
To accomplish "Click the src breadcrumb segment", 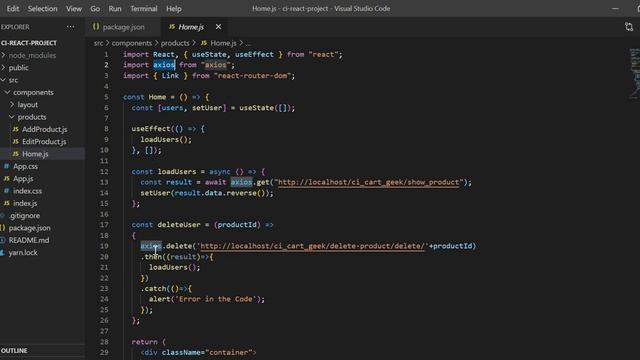I will click(x=98, y=43).
